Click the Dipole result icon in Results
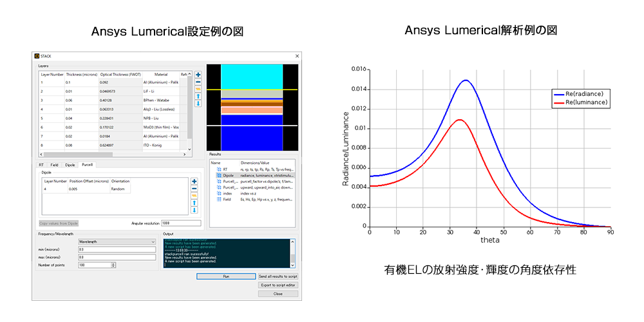Viewport: 644px width, 322px height. tap(219, 175)
